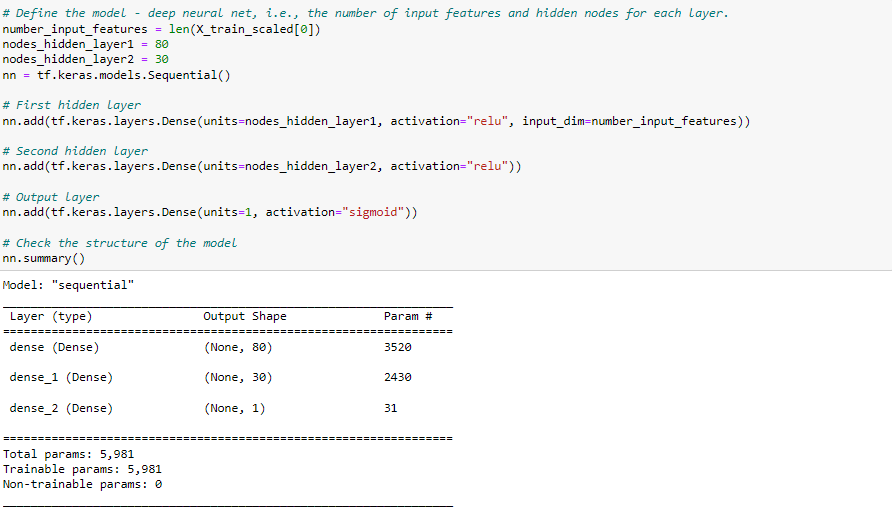The width and height of the screenshot is (892, 510).
Task: Click the 'Output Shape' column header
Action: pos(245,316)
